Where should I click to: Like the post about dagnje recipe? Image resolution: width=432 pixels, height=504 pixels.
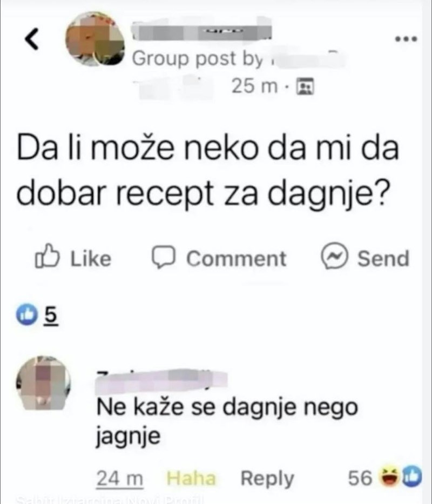pos(73,257)
